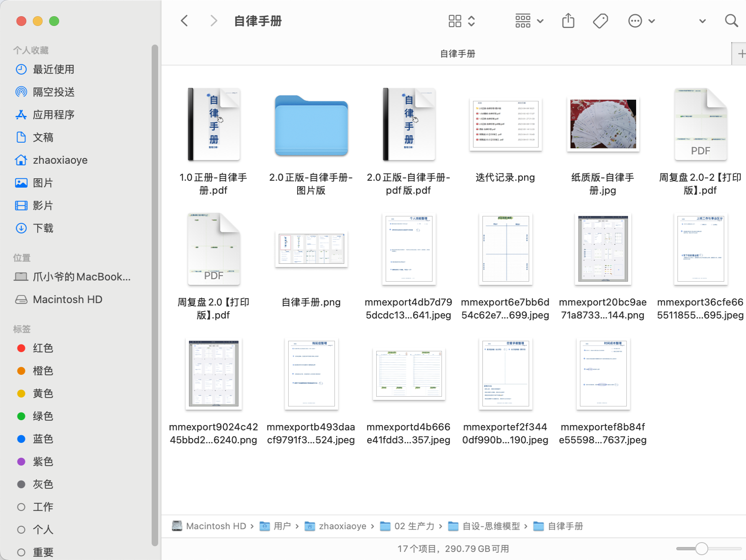Switch view mode using icon view switcher
Screen dimensions: 746x560
[461, 21]
